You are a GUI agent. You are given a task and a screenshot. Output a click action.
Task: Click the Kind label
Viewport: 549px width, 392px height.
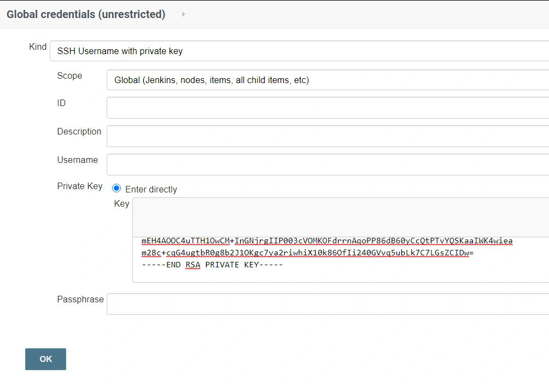[x=38, y=47]
